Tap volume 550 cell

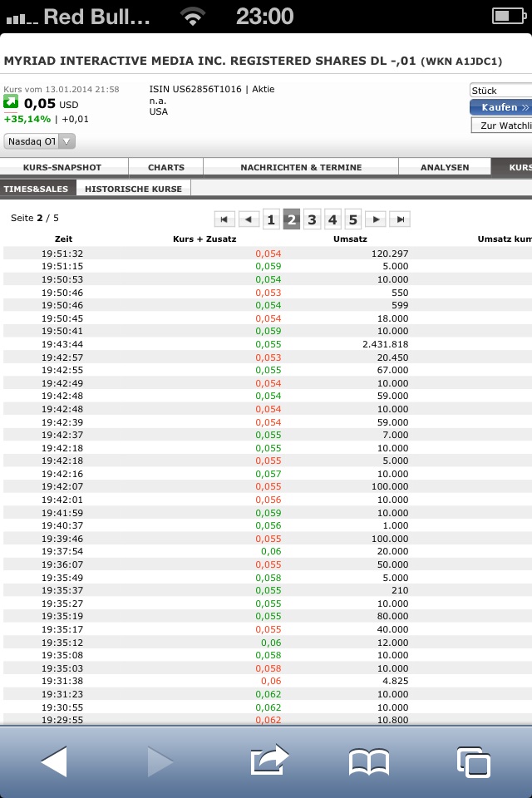click(400, 293)
